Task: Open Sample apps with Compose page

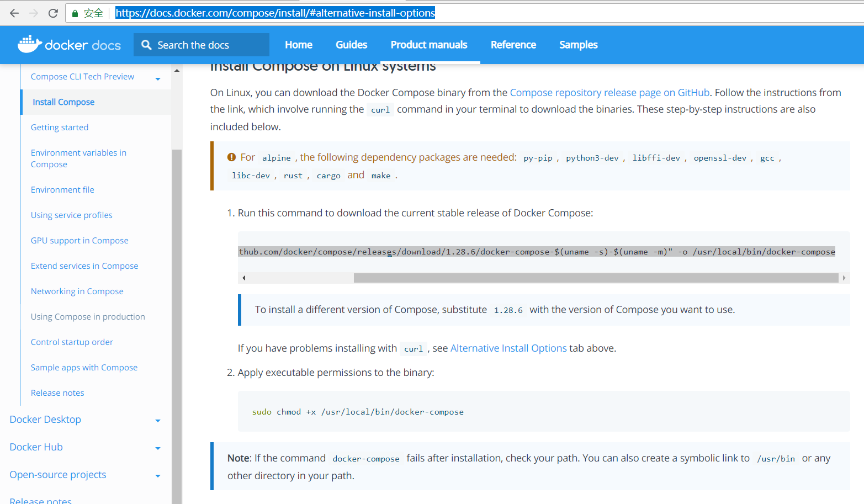Action: (x=84, y=368)
